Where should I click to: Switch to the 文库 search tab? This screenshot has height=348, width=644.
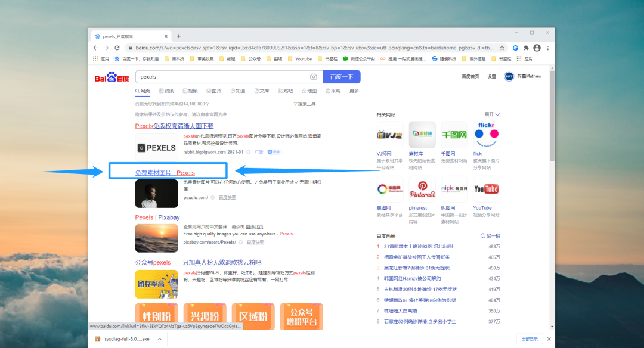262,91
